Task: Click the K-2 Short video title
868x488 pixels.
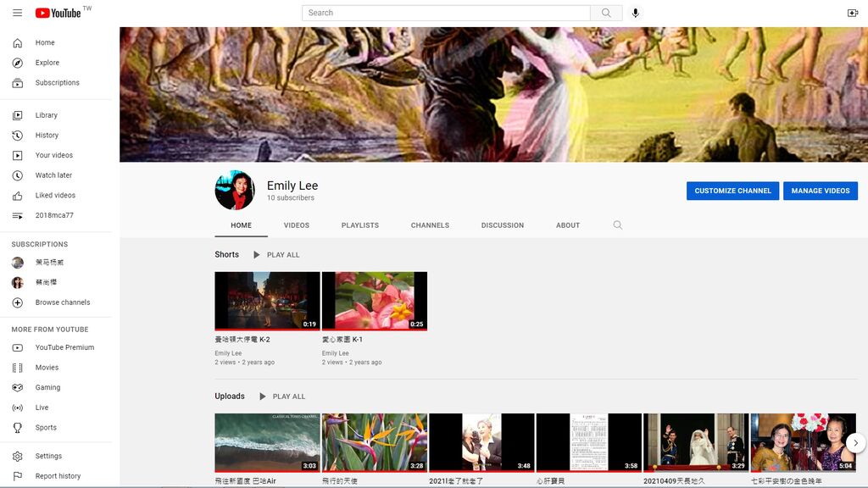Action: (x=242, y=340)
